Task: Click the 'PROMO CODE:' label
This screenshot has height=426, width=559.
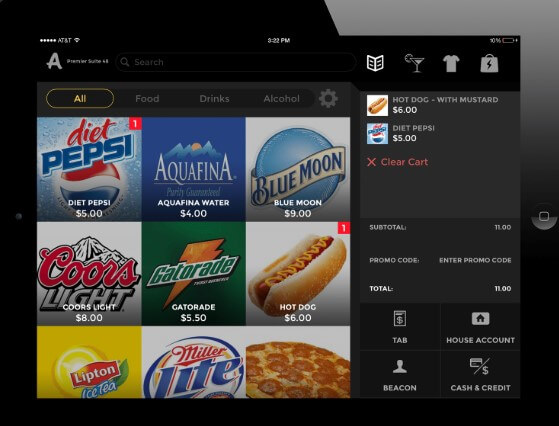Action: 394,260
